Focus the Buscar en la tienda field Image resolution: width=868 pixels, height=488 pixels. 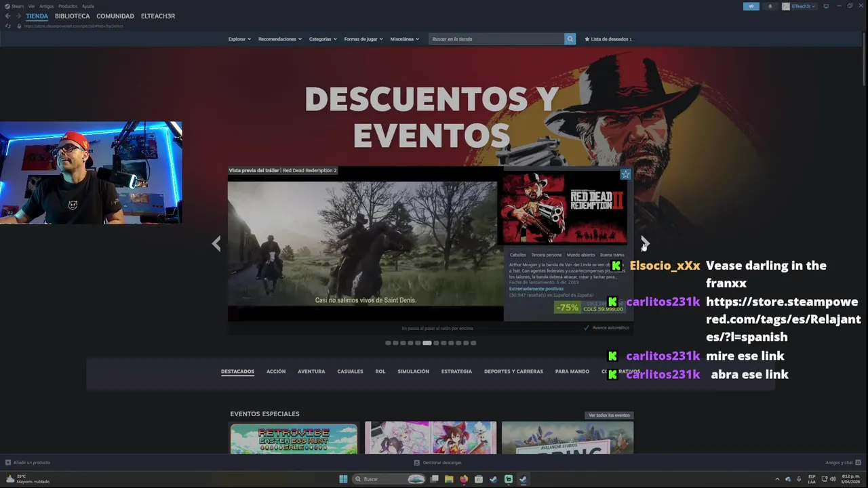(496, 39)
